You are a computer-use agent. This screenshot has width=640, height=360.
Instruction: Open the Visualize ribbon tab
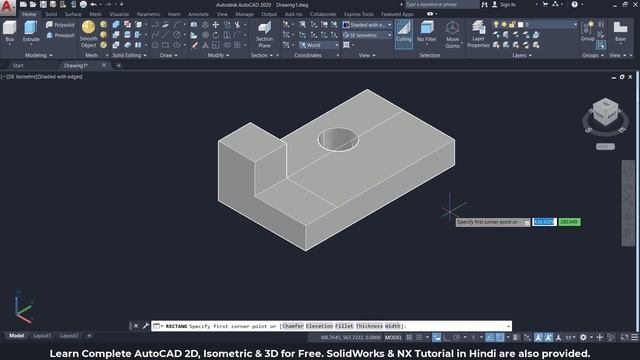[119, 14]
